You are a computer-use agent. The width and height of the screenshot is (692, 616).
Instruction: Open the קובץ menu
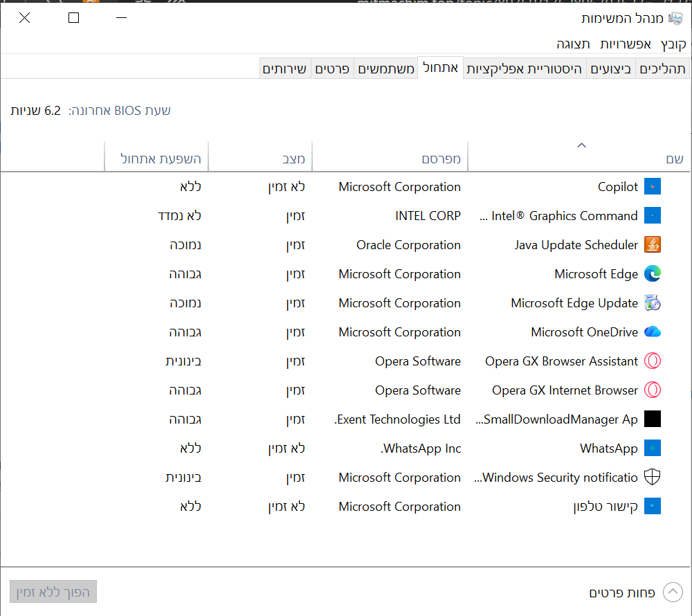click(x=673, y=44)
